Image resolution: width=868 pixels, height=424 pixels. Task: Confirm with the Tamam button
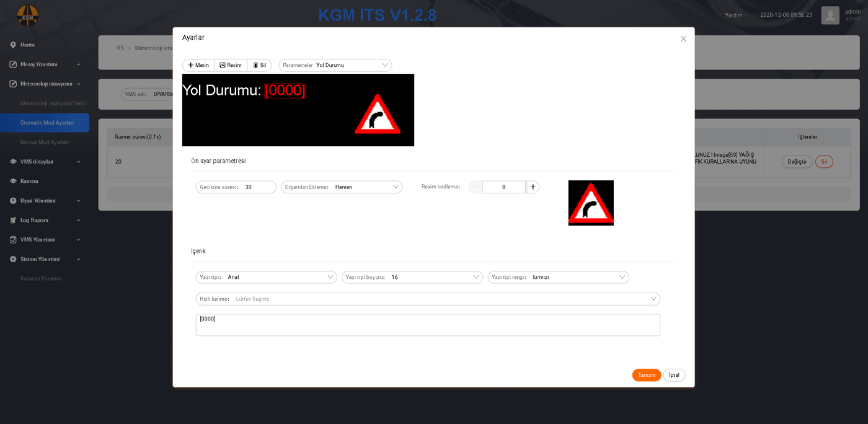(647, 375)
